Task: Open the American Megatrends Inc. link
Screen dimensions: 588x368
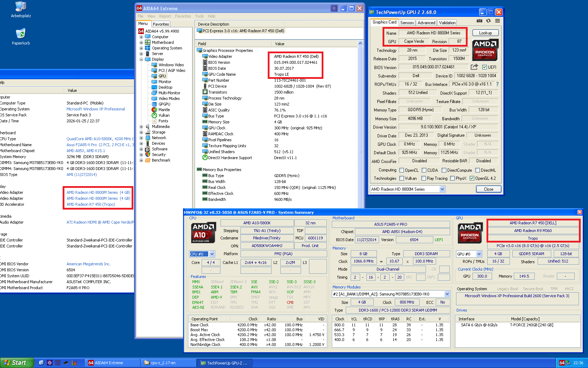Action: (89, 264)
